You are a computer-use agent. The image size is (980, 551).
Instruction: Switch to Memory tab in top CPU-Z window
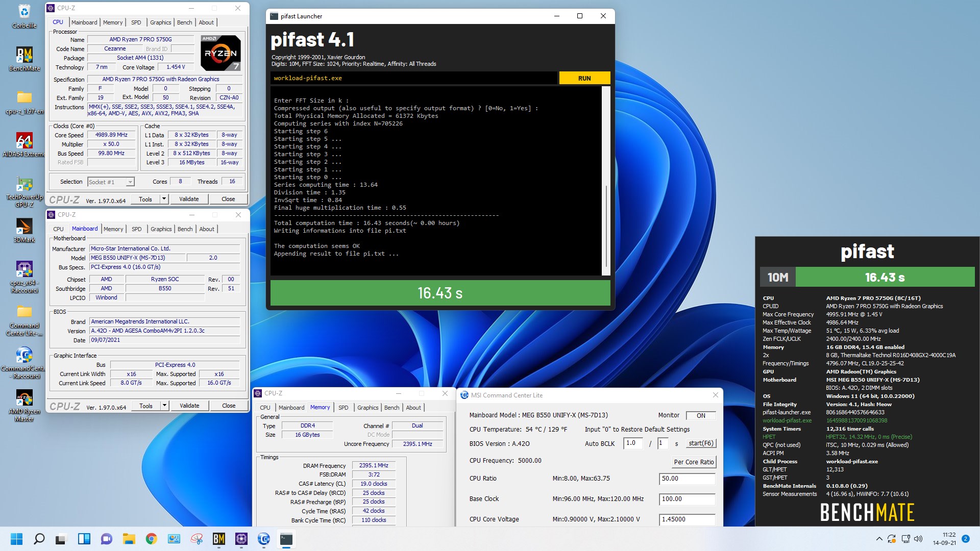113,22
